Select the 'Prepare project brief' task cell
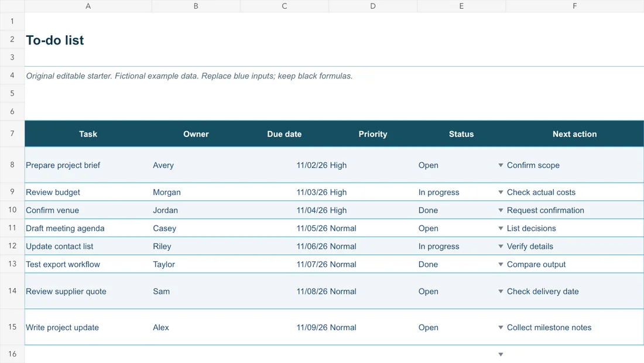 (88, 165)
